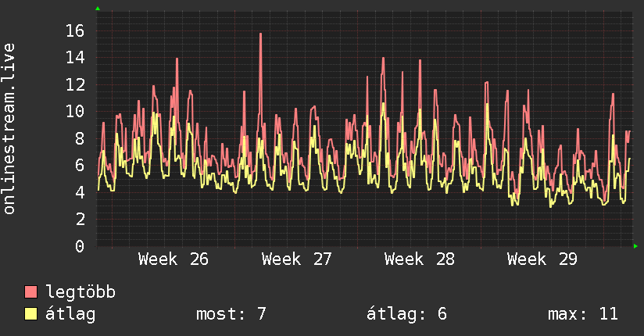
Task: Click the 'max: 11' statistic text
Action: (583, 314)
